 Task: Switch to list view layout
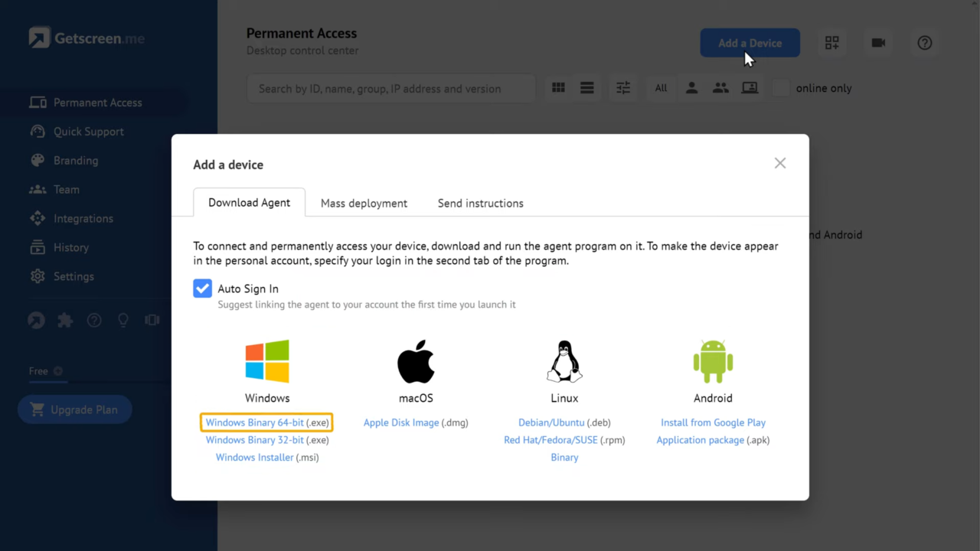tap(587, 88)
